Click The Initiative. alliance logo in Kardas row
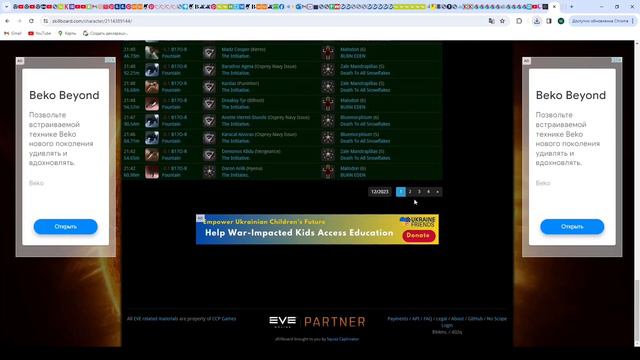 pyautogui.click(x=209, y=87)
